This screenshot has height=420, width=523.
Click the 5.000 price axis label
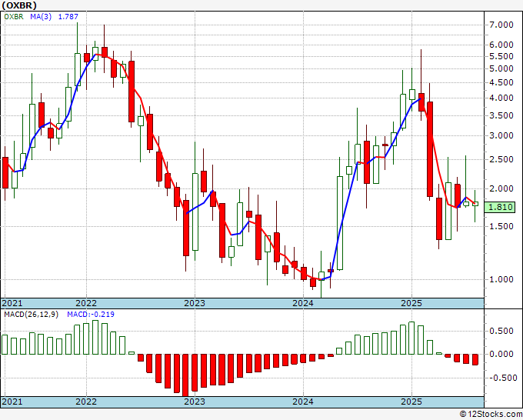(x=501, y=68)
